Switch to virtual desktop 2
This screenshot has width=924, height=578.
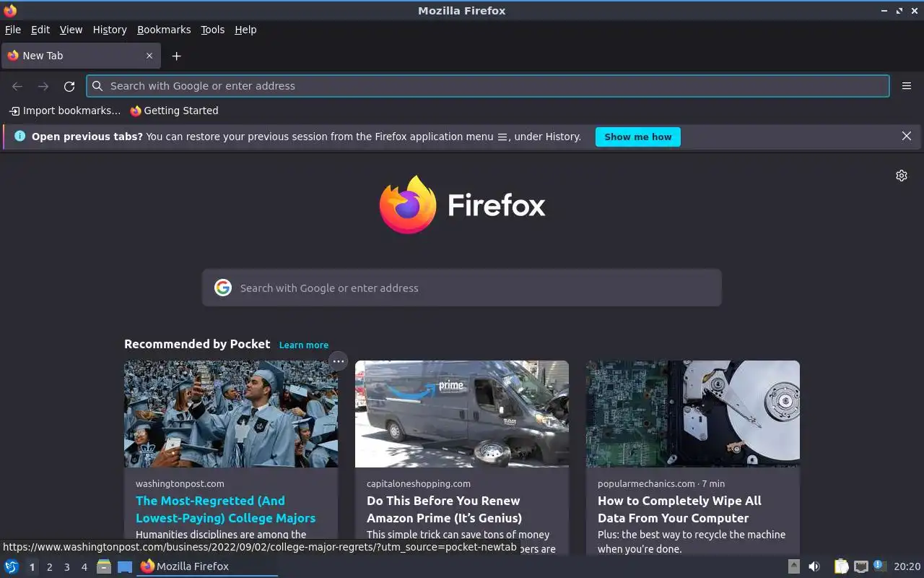click(x=49, y=567)
